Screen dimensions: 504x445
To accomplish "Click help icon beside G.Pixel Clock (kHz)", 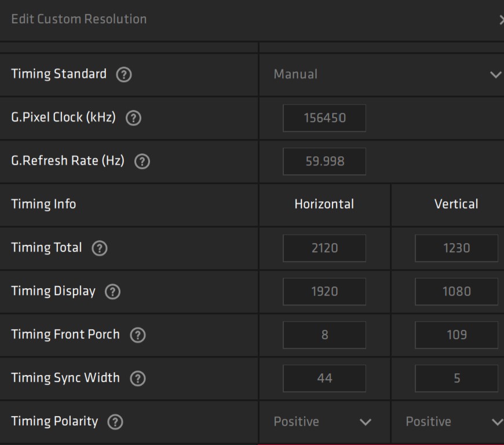I will coord(133,118).
